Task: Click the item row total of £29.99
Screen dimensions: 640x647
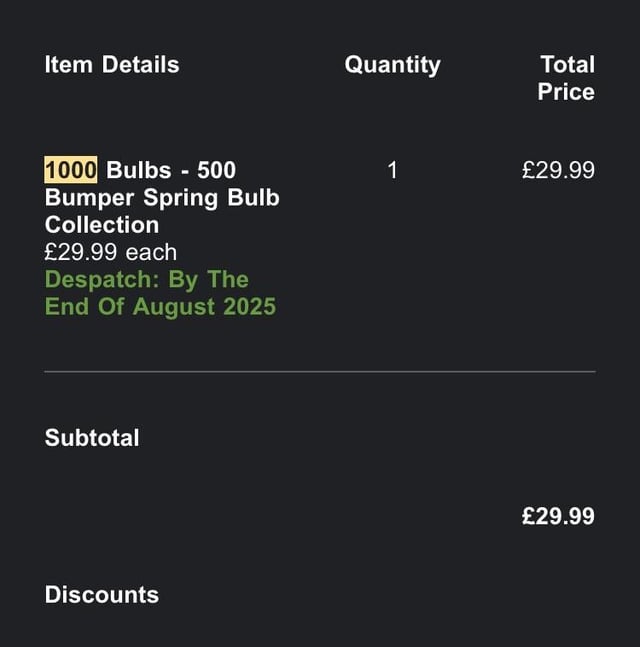Action: [x=558, y=170]
